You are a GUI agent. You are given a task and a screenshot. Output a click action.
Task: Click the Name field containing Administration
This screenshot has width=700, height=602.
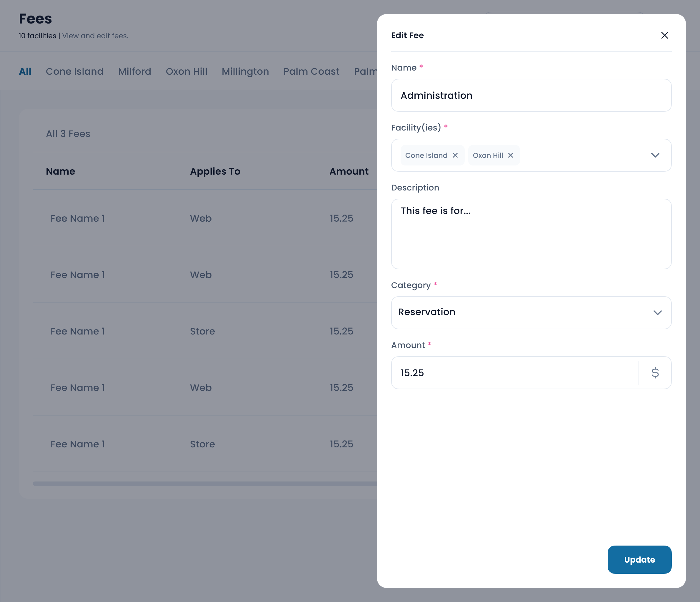click(531, 96)
